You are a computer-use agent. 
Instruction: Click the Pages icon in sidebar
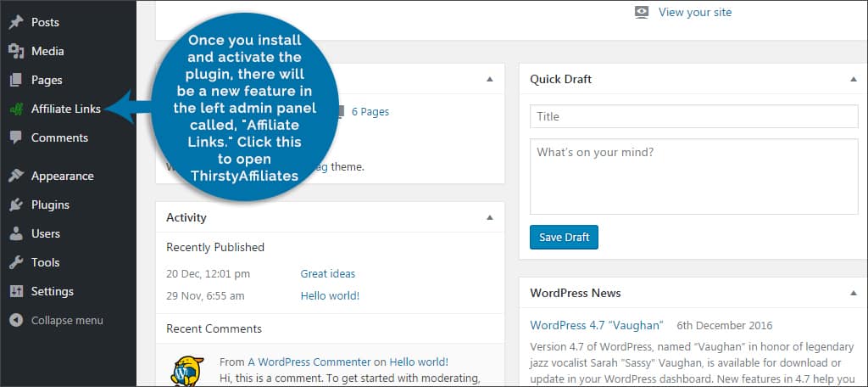16,80
